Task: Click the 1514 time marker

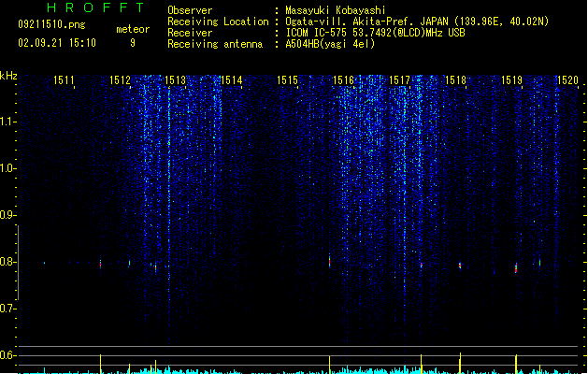Action: click(x=232, y=80)
